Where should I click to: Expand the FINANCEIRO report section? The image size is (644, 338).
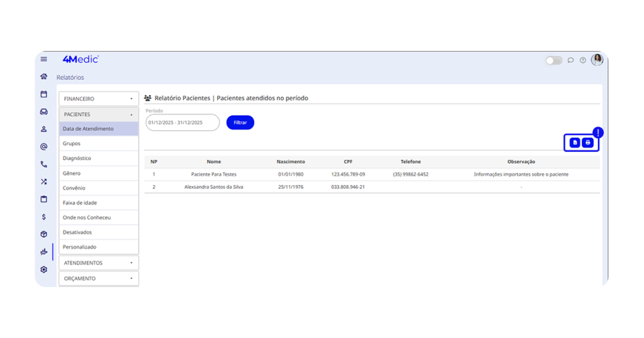coord(99,99)
